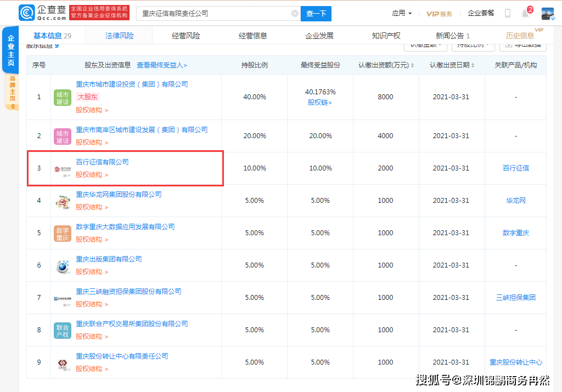Expand 股权结构 under 重庆市城市建设投资
The width and height of the screenshot is (562, 392).
click(x=92, y=110)
